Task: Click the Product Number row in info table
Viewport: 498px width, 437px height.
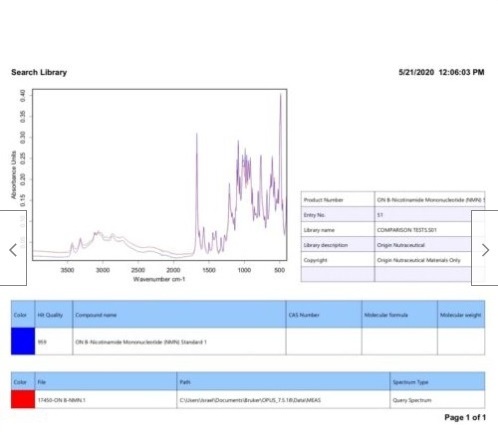Action: pyautogui.click(x=393, y=199)
